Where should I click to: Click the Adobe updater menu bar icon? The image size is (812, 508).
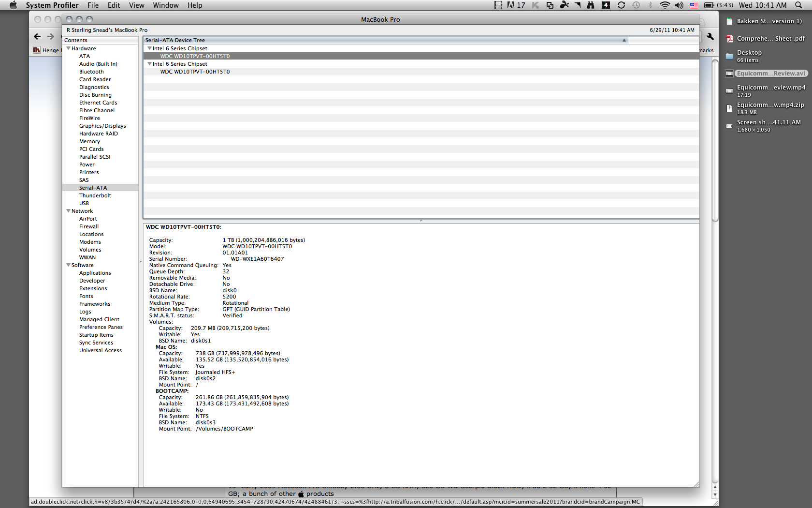click(516, 5)
